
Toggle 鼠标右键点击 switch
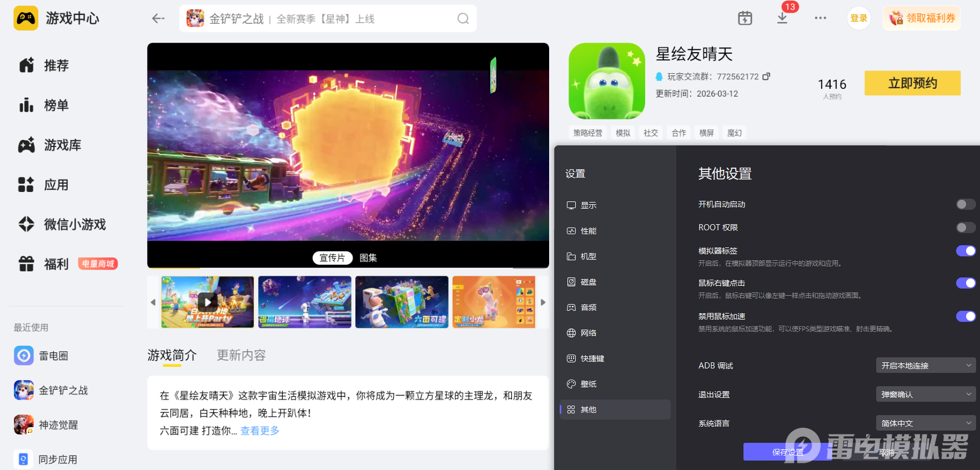(x=966, y=283)
